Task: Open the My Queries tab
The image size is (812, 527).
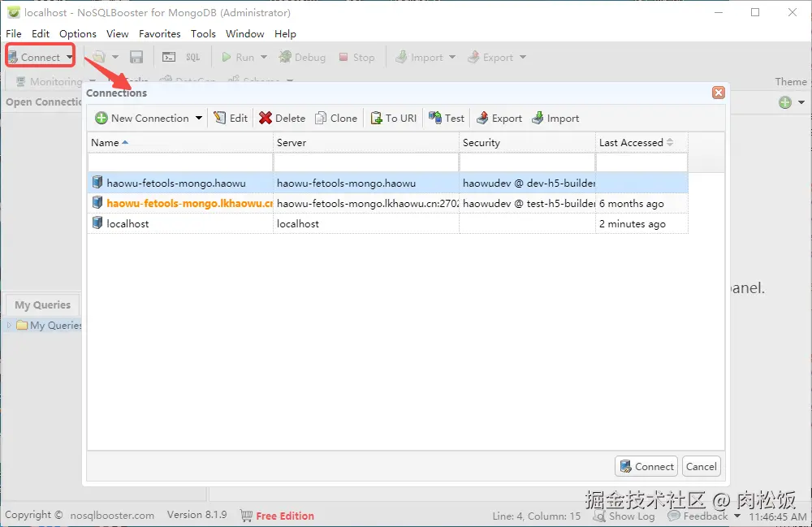Action: (x=42, y=305)
